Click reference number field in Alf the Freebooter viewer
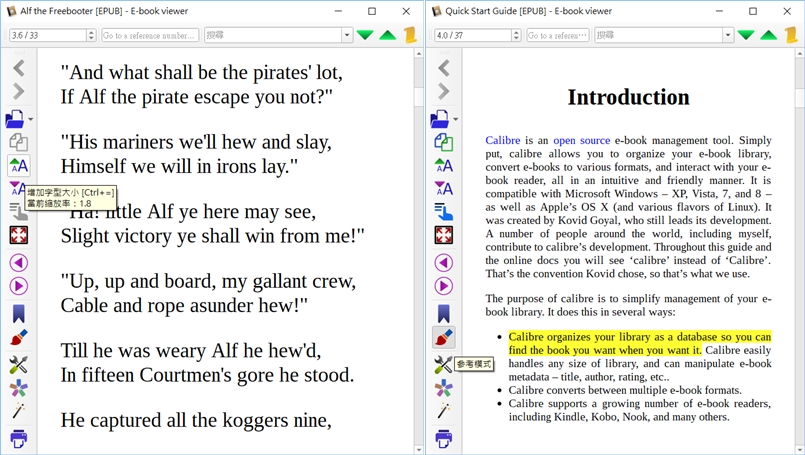The height and width of the screenshot is (455, 805). pyautogui.click(x=149, y=35)
